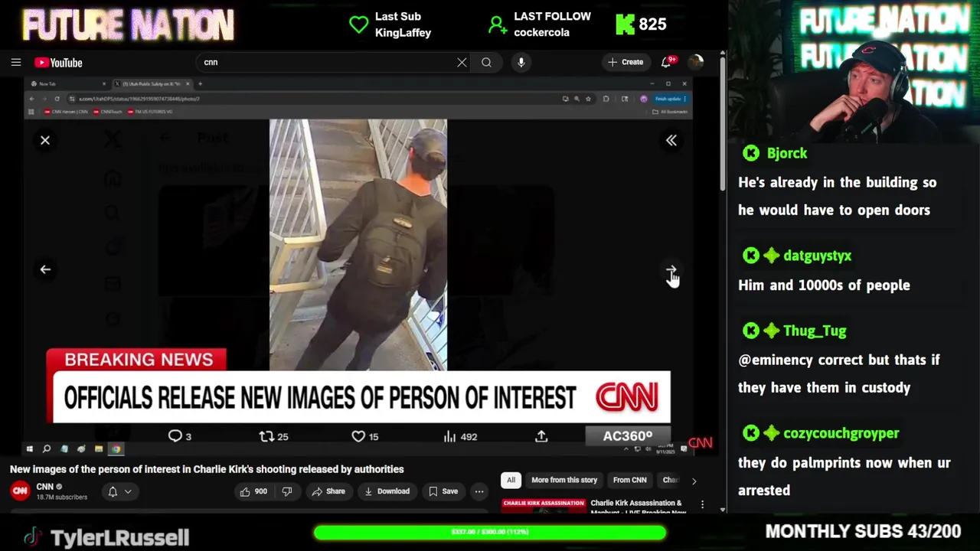Open the Windows taskbar search icon
Image resolution: width=980 pixels, height=551 pixels.
pos(47,449)
